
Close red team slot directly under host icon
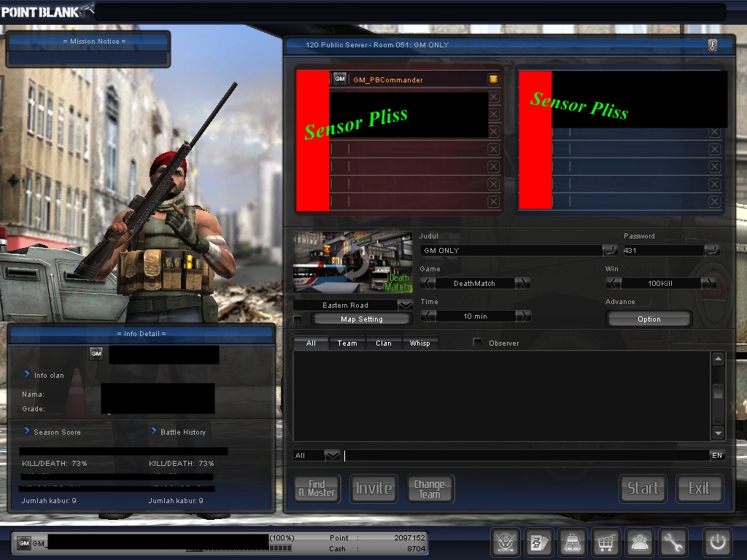(494, 97)
